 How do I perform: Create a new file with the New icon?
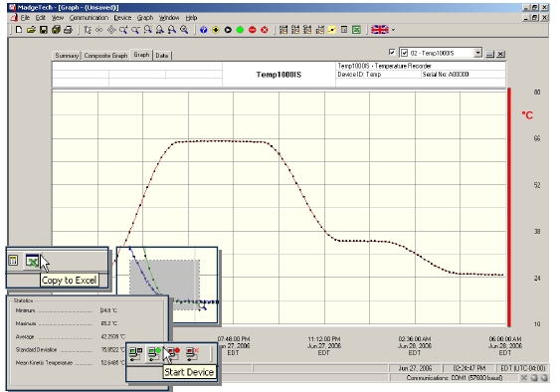click(19, 30)
